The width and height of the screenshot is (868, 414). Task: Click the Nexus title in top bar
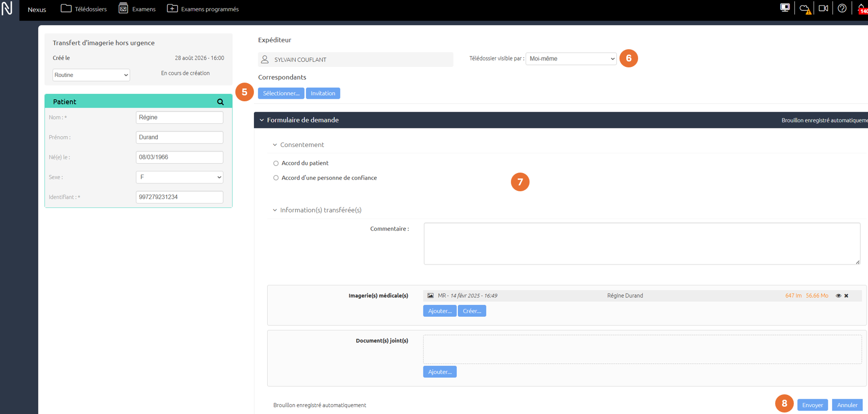[x=37, y=9]
